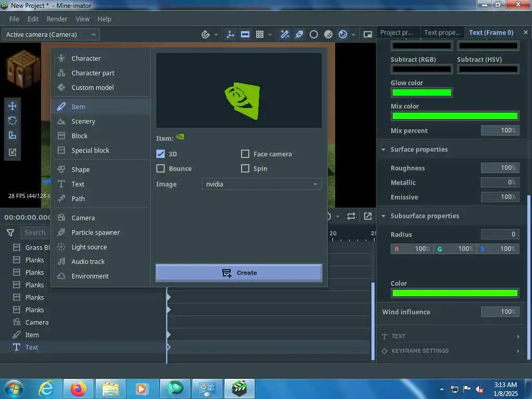Viewport: 532px width, 399px height.
Task: Open the Help menu
Action: click(x=104, y=19)
